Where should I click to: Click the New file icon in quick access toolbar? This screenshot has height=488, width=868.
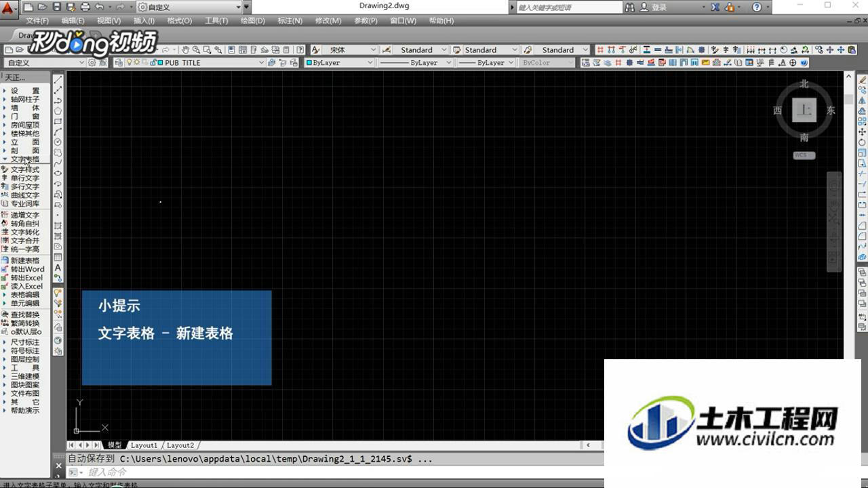pyautogui.click(x=30, y=7)
